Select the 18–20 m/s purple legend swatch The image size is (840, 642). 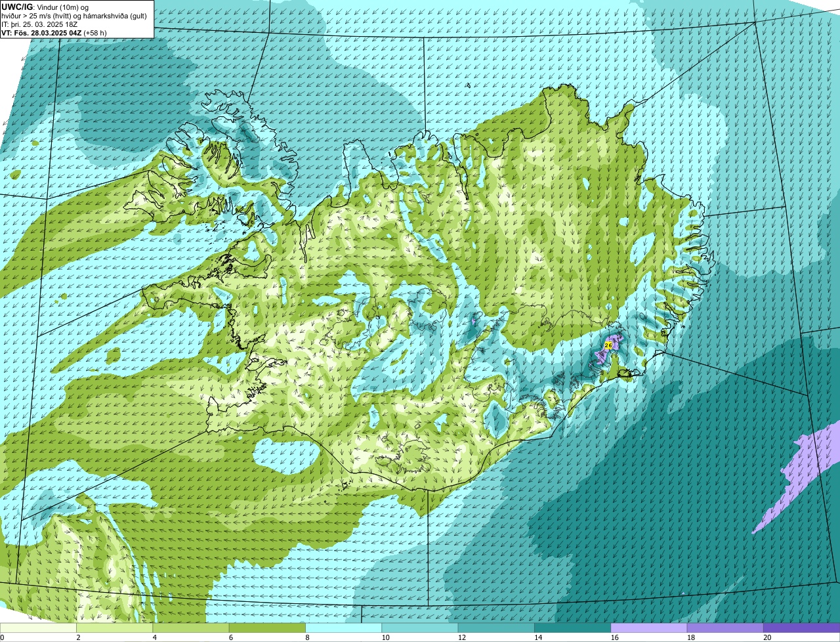click(725, 628)
